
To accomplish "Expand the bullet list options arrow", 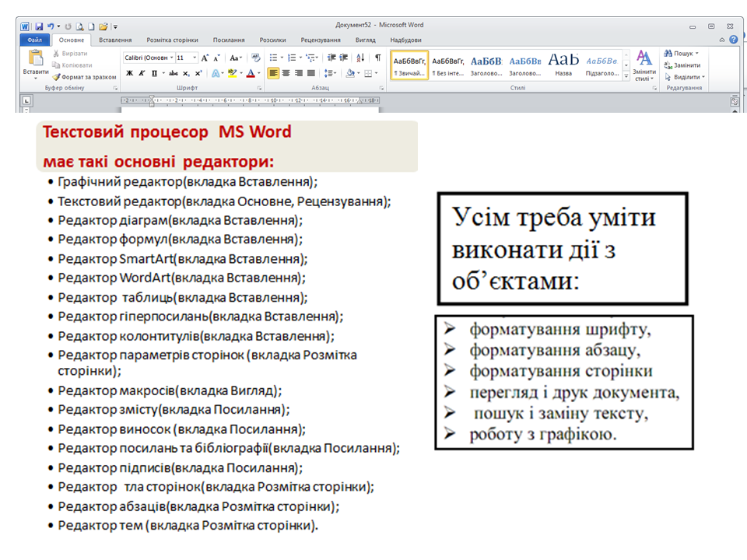I will pyautogui.click(x=282, y=58).
